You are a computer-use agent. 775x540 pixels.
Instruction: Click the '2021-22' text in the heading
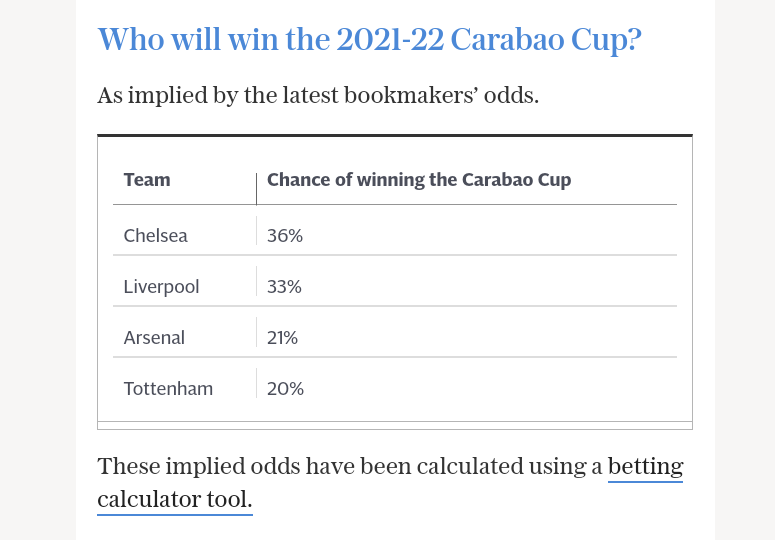[390, 39]
